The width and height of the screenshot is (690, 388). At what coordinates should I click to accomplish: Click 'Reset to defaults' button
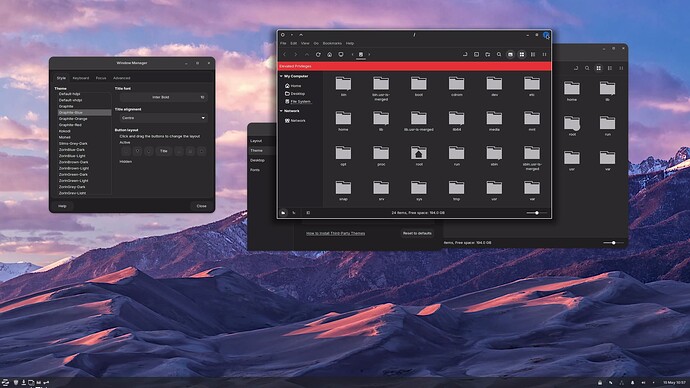417,233
